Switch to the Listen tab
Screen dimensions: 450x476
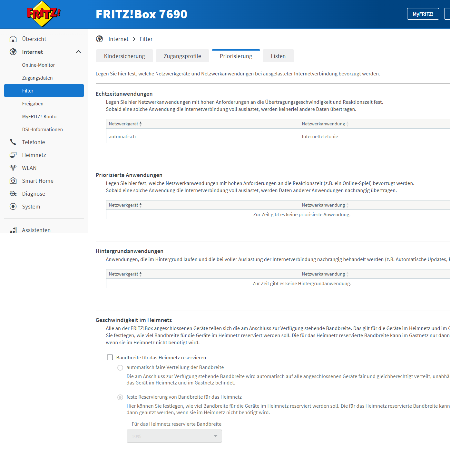click(x=278, y=56)
